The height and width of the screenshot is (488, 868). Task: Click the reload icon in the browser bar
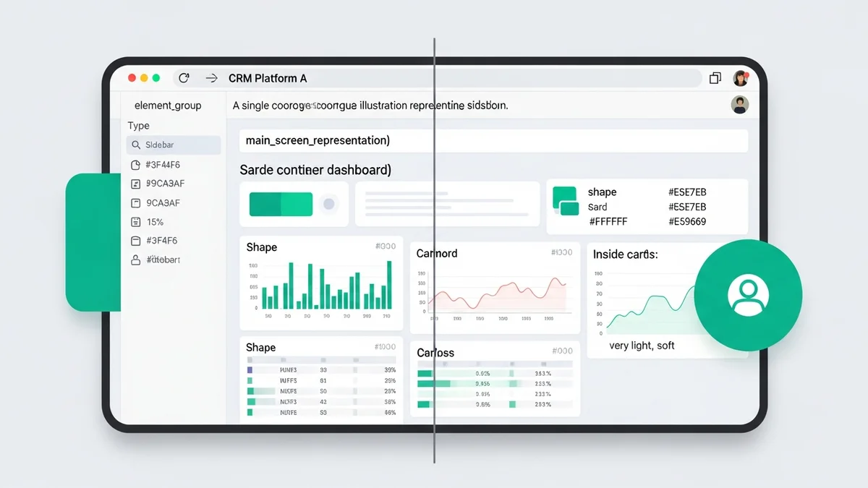[x=184, y=78]
